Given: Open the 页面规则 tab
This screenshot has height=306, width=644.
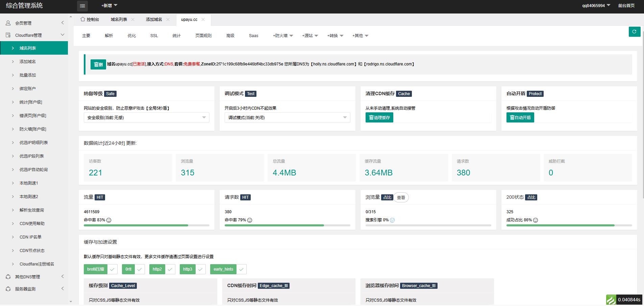Looking at the screenshot, I should [203, 36].
